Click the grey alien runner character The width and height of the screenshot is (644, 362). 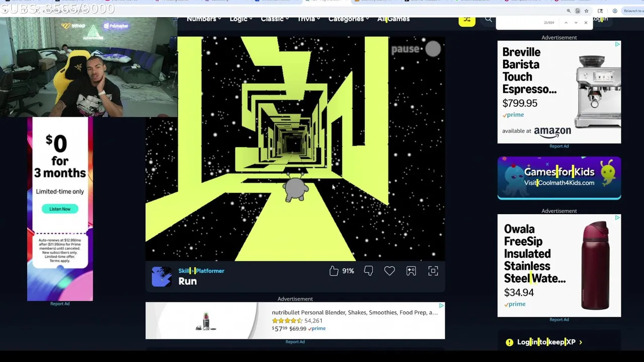295,188
